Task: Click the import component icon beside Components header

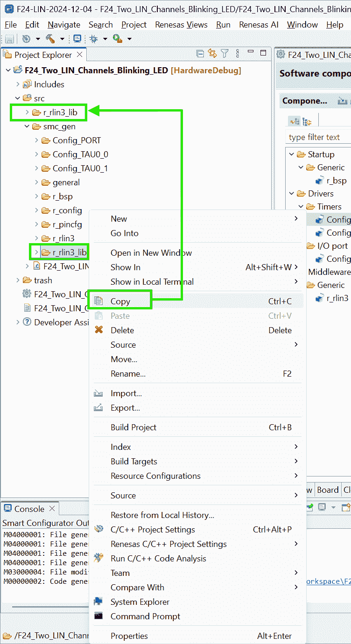Action: point(342,101)
